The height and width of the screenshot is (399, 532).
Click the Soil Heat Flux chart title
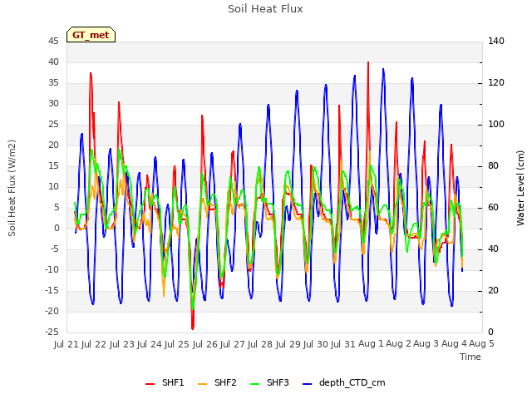(x=265, y=9)
